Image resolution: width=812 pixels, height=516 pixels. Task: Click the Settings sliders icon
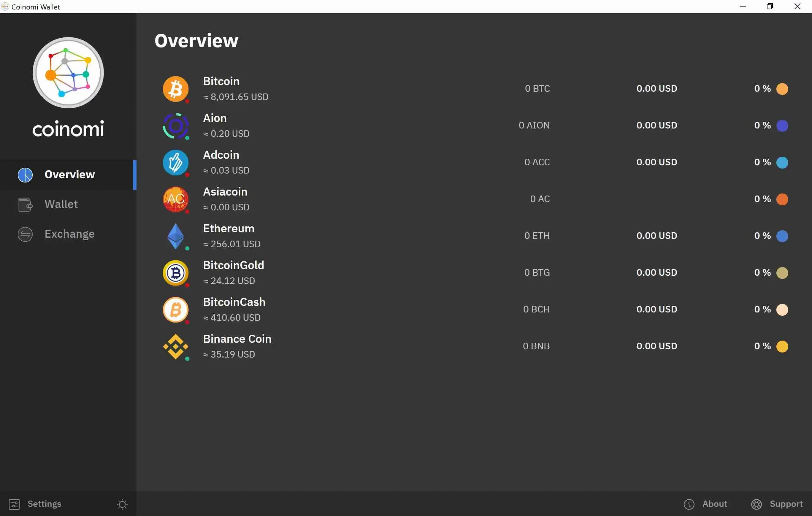(x=14, y=504)
